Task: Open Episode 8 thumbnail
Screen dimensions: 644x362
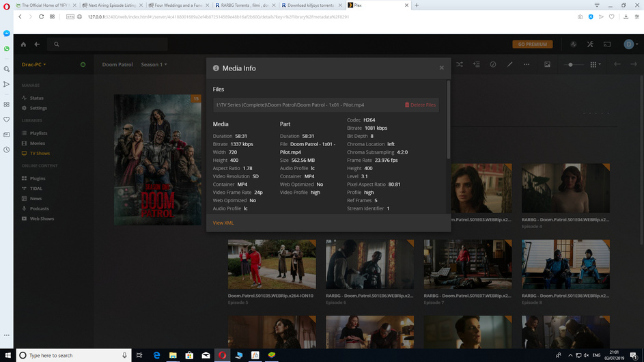Action: click(565, 264)
